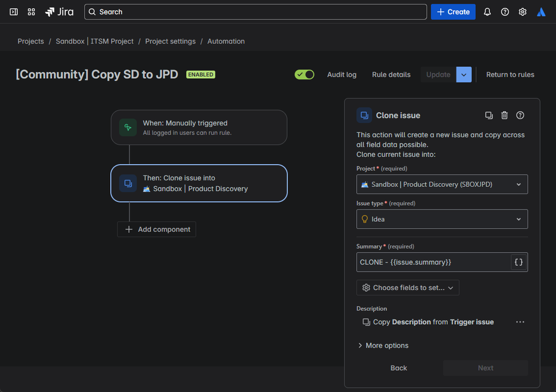Select the Manually triggered trigger node
The image size is (556, 392).
click(199, 127)
